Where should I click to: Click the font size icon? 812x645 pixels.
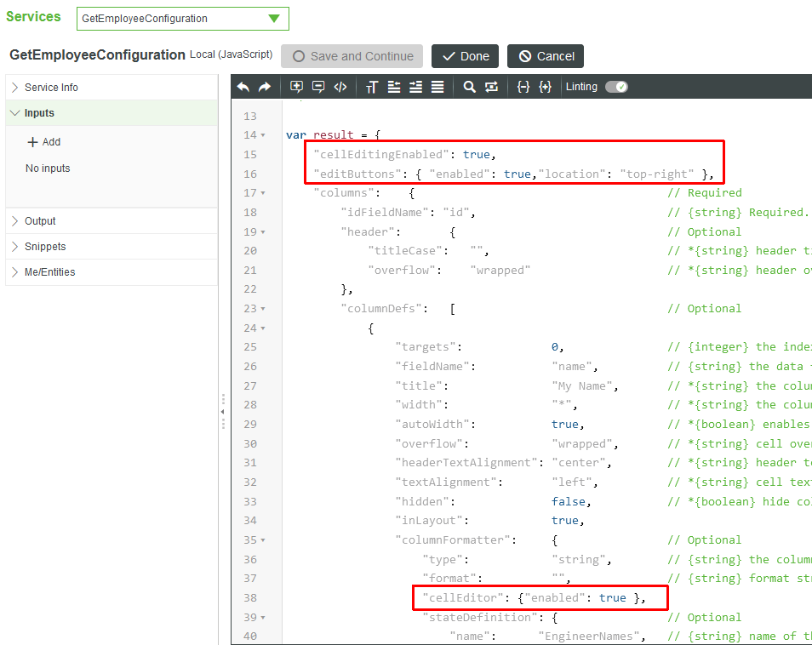[371, 87]
